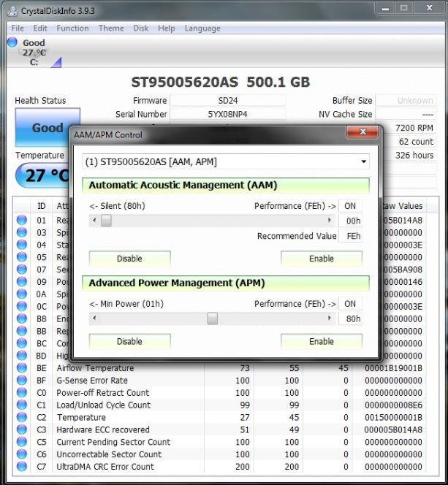Click status icon for attribute BB
448x485 pixels.
tap(22, 331)
